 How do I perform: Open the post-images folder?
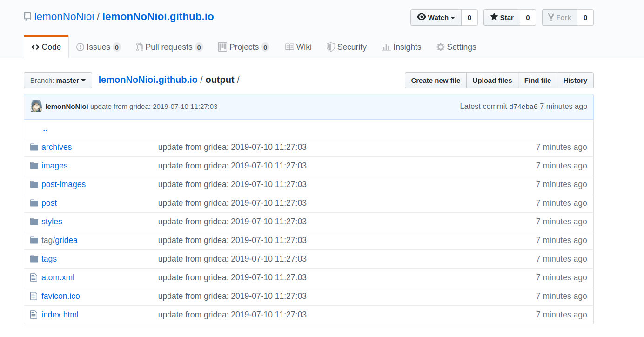(x=63, y=184)
